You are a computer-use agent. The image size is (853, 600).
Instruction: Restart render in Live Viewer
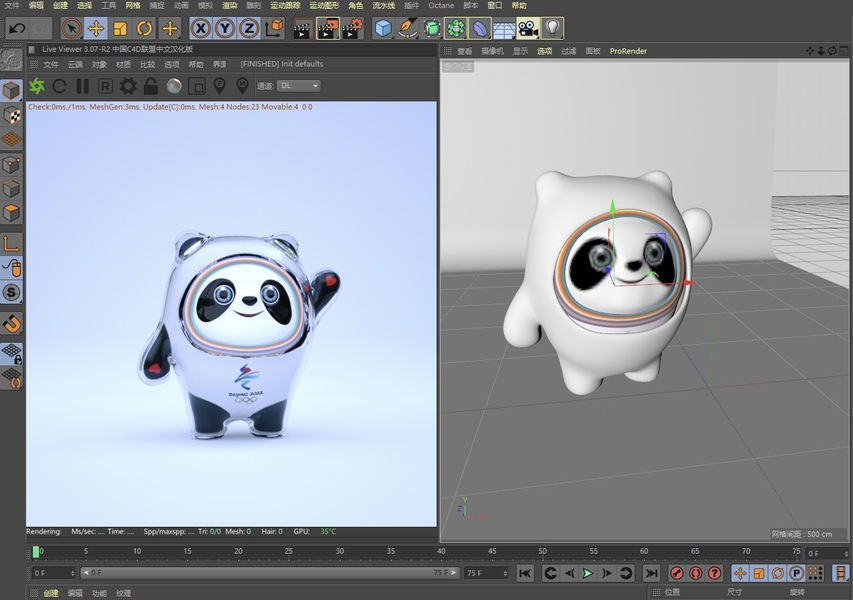click(59, 86)
